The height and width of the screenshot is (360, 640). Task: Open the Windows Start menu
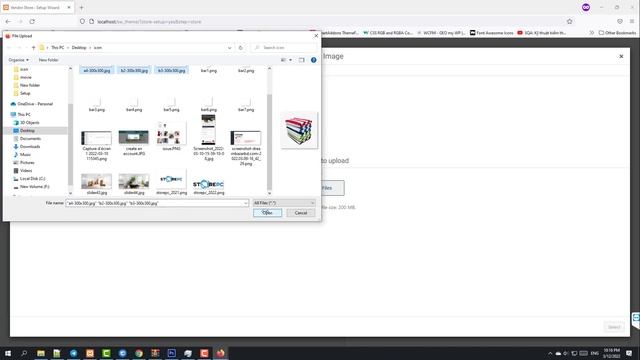coord(8,353)
